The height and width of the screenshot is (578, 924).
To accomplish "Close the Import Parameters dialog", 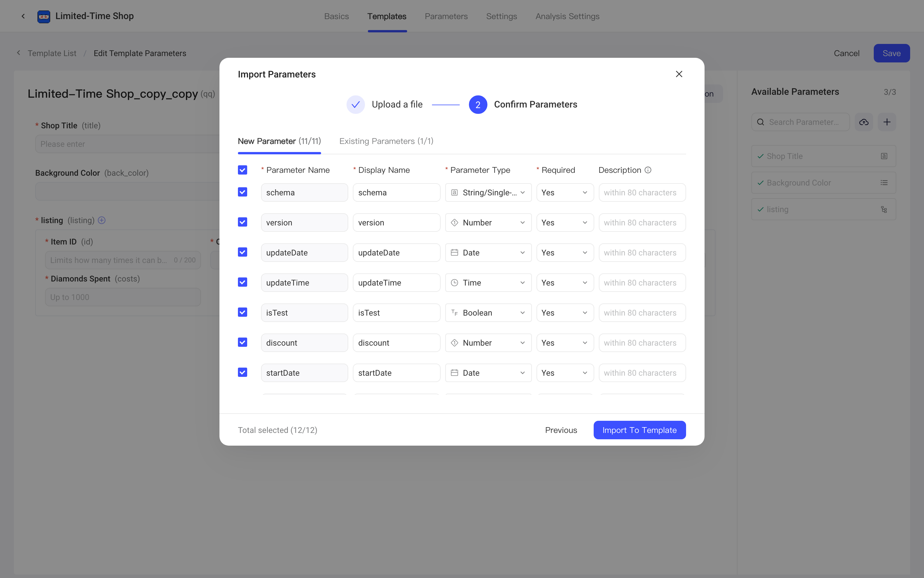I will point(679,74).
